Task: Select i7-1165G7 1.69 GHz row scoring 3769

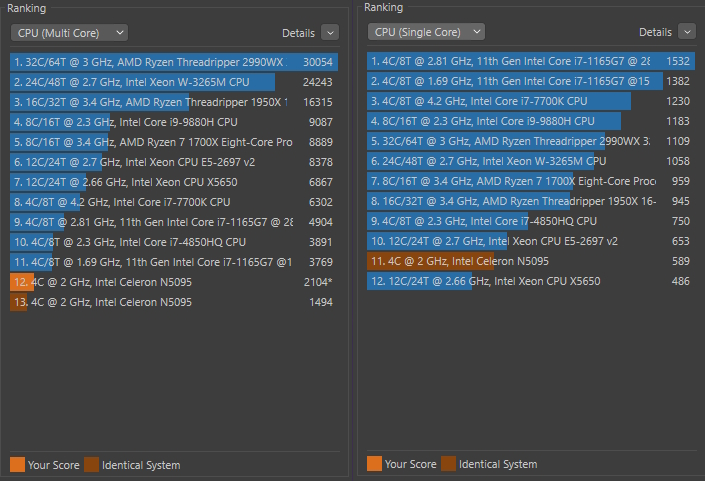Action: [174, 262]
